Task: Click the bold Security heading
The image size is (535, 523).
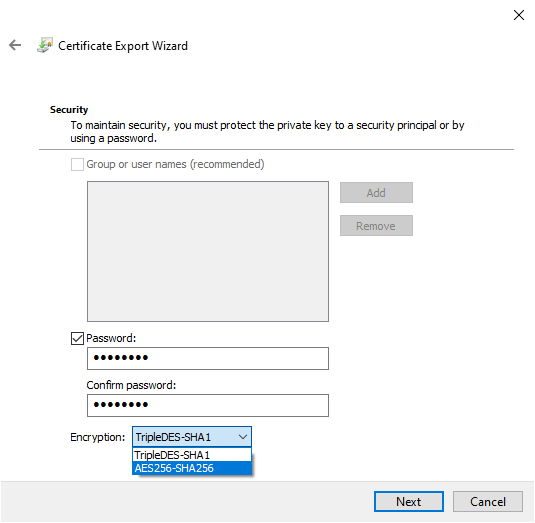Action: [69, 110]
